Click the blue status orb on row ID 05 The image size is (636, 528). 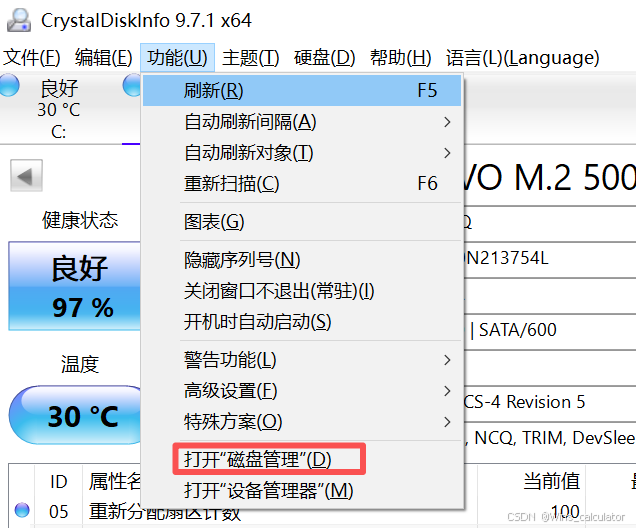tap(22, 510)
